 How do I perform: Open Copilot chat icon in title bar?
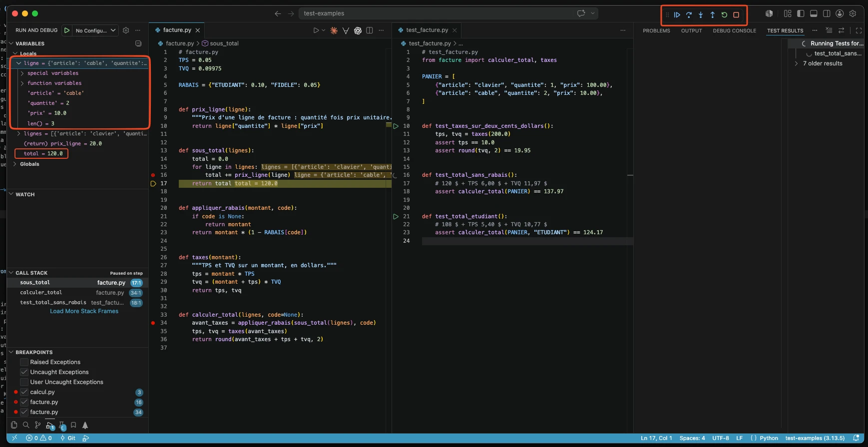pyautogui.click(x=581, y=13)
